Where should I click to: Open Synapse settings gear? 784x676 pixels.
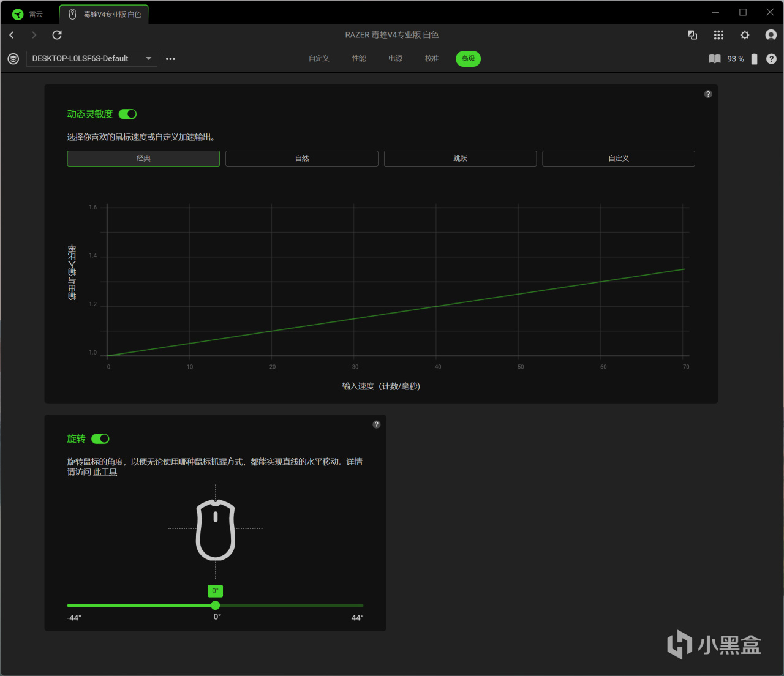(x=745, y=35)
